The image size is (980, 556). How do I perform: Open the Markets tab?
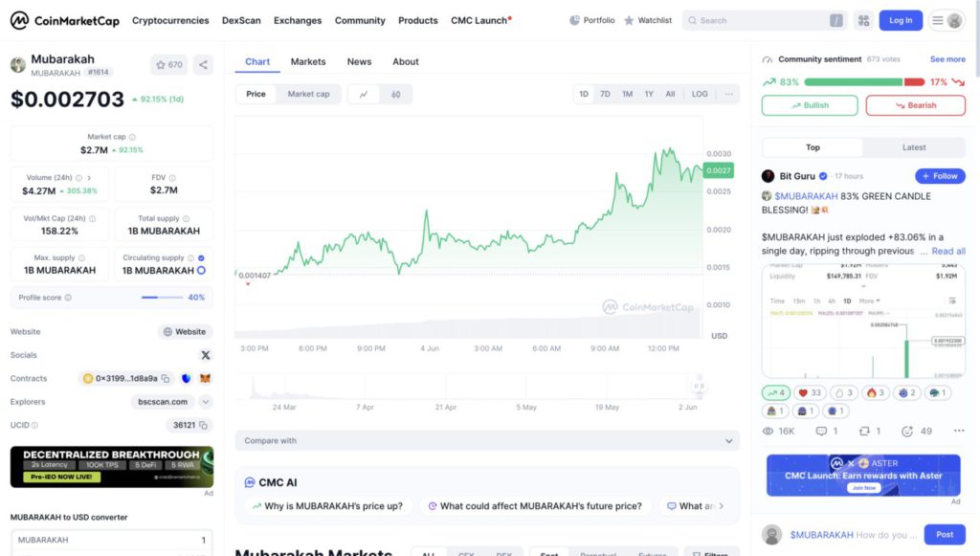pos(308,61)
